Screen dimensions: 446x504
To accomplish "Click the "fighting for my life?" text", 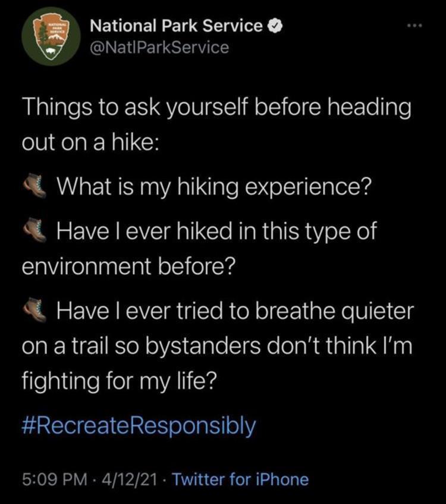I will click(122, 385).
